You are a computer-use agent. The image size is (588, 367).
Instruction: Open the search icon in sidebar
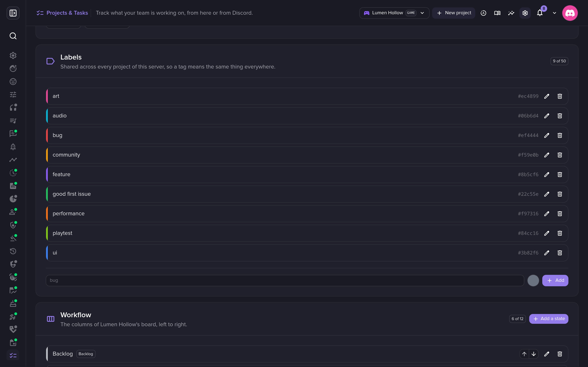point(13,36)
